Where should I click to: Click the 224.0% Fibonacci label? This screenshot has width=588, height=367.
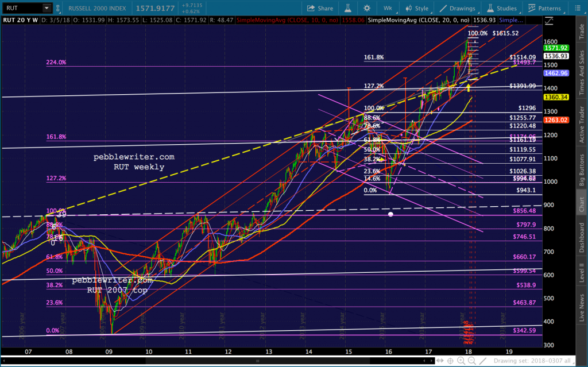pyautogui.click(x=56, y=62)
